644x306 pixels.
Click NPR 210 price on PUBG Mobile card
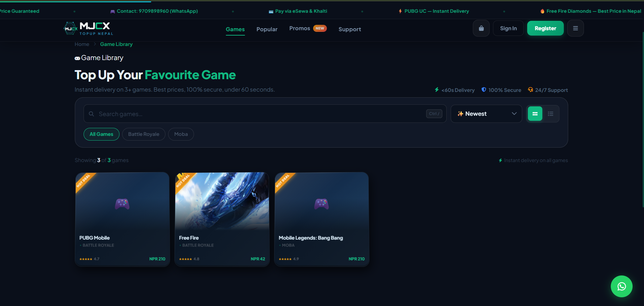pos(157,259)
